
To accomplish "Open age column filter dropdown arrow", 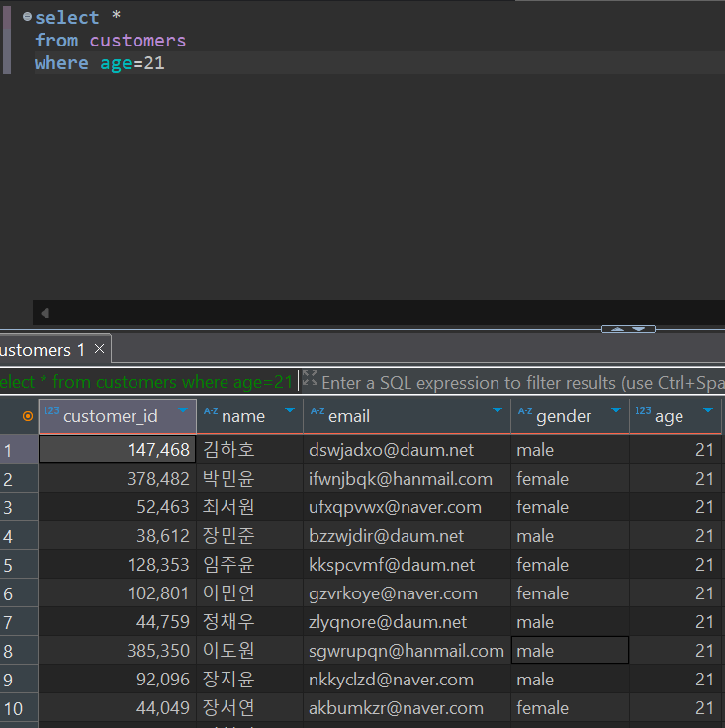I will point(708,409).
